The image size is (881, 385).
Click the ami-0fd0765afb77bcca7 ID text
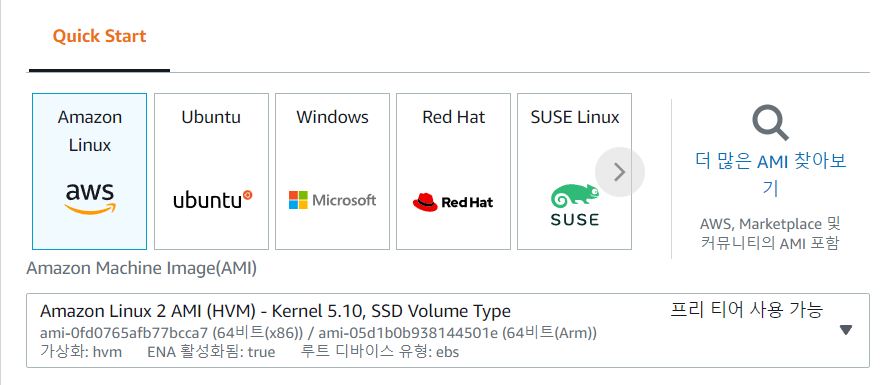point(124,333)
